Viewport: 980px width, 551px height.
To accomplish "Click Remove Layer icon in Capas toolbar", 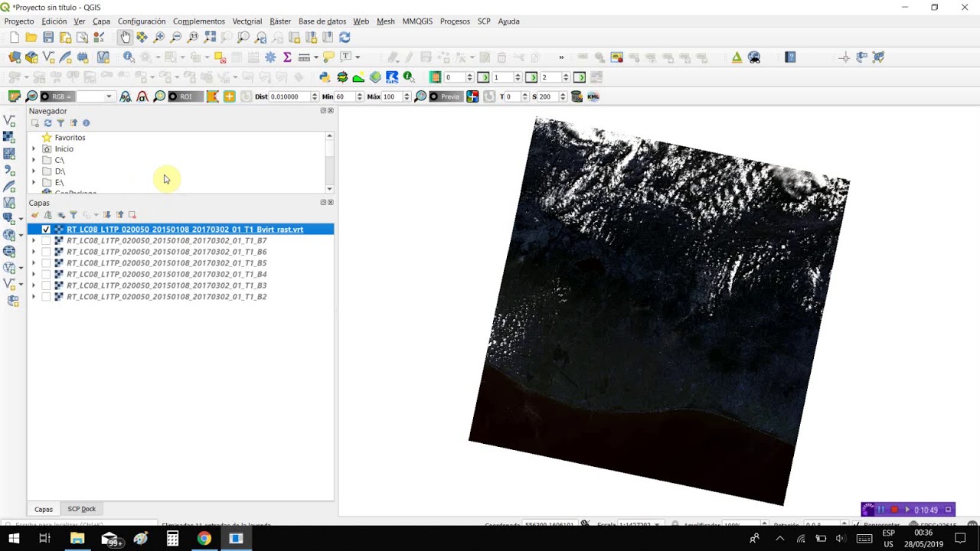I will pos(132,215).
